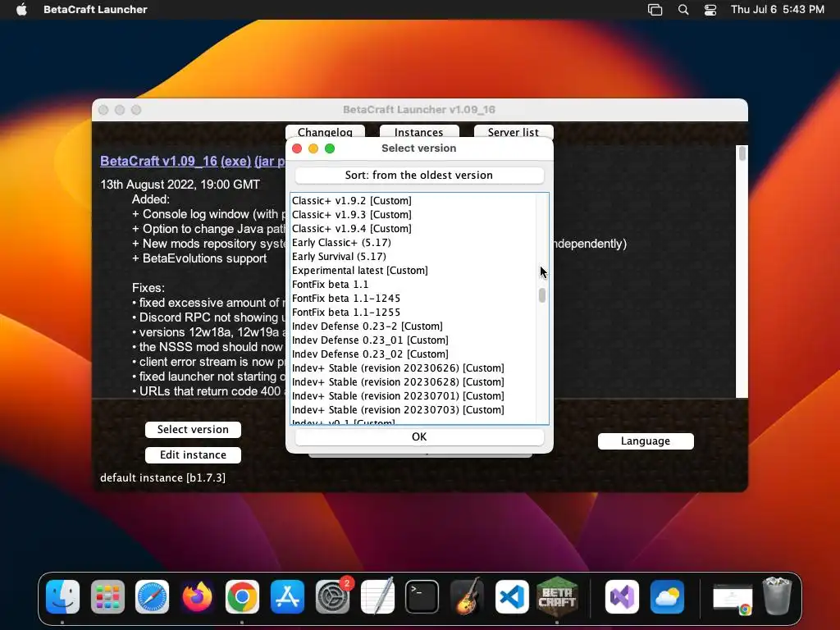Open Control Center in menu bar
840x630 pixels.
(x=710, y=10)
